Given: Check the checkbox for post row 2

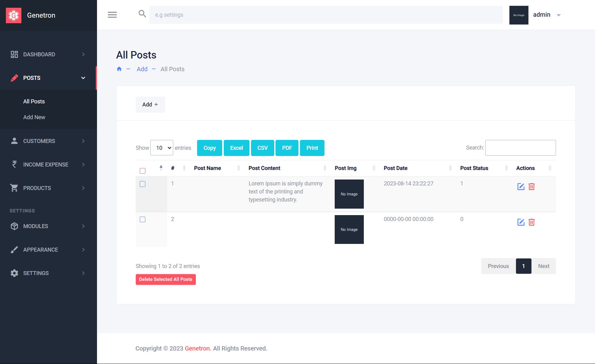Looking at the screenshot, I should [143, 219].
